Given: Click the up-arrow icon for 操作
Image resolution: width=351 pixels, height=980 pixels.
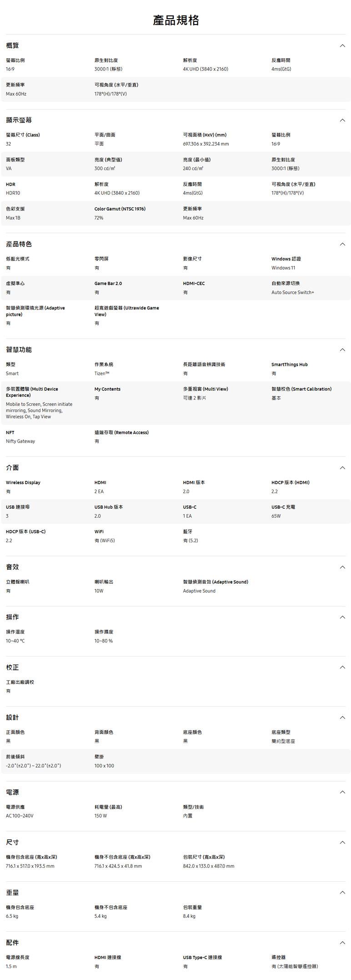Looking at the screenshot, I should [x=342, y=617].
